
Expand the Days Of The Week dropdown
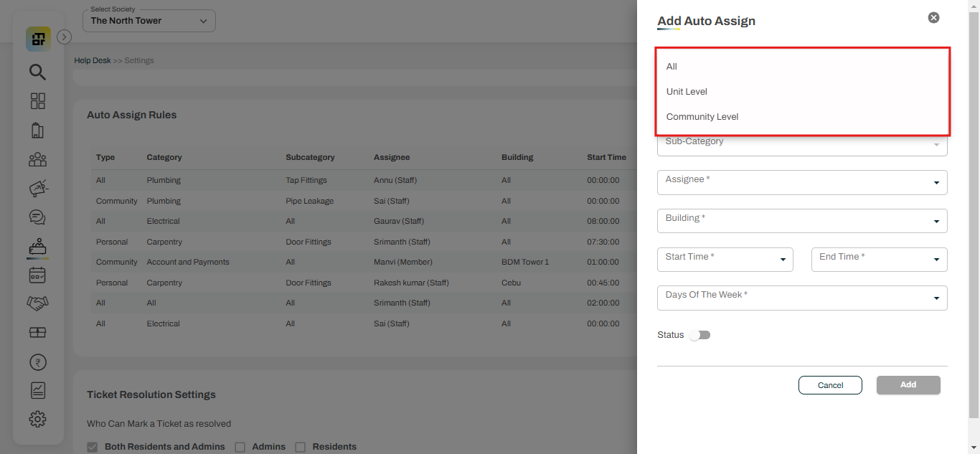tap(801, 297)
